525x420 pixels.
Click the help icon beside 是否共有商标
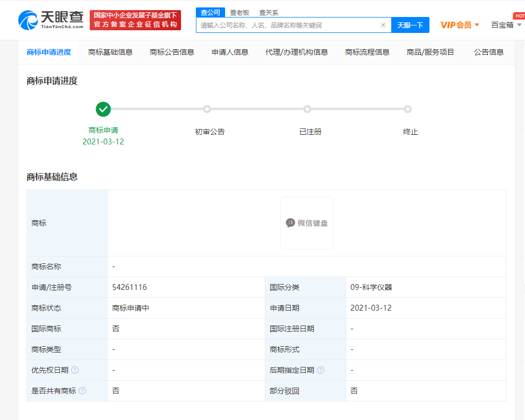[x=82, y=391]
